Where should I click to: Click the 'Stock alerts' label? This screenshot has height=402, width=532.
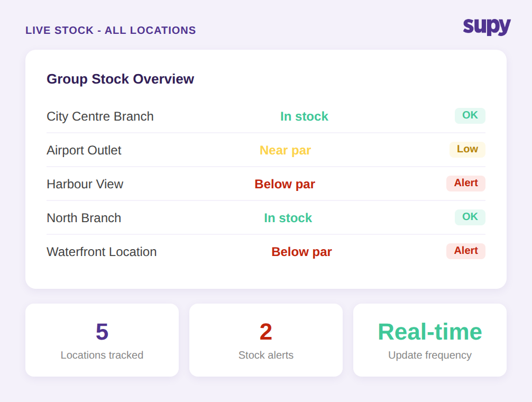266,355
